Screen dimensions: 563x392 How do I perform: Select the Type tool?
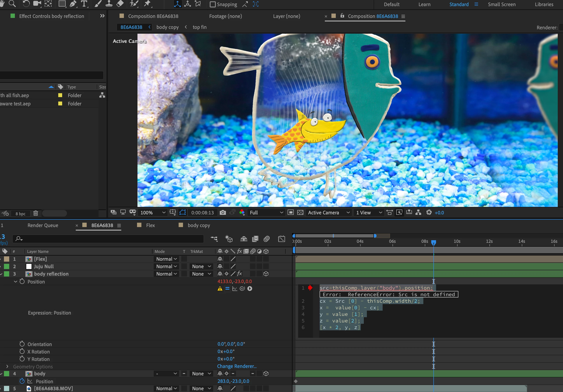(84, 4)
